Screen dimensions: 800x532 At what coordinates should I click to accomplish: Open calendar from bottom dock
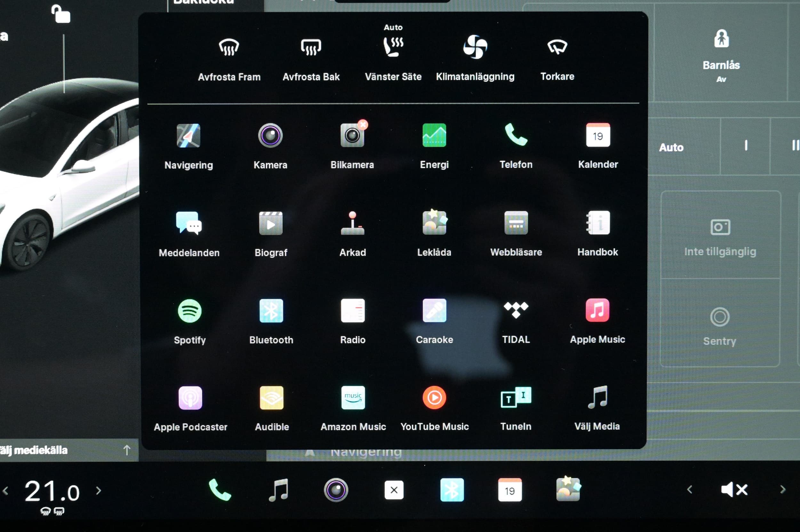pos(510,489)
